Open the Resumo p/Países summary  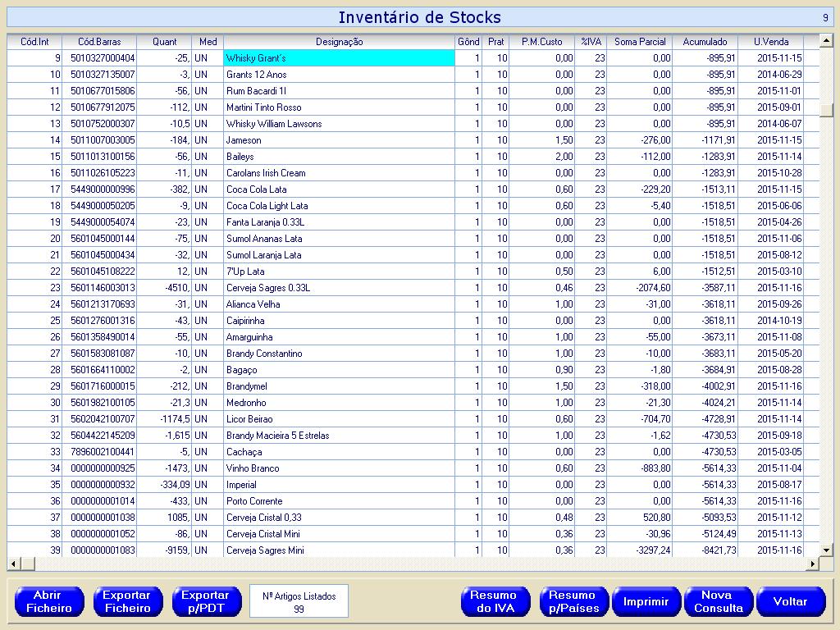[573, 601]
